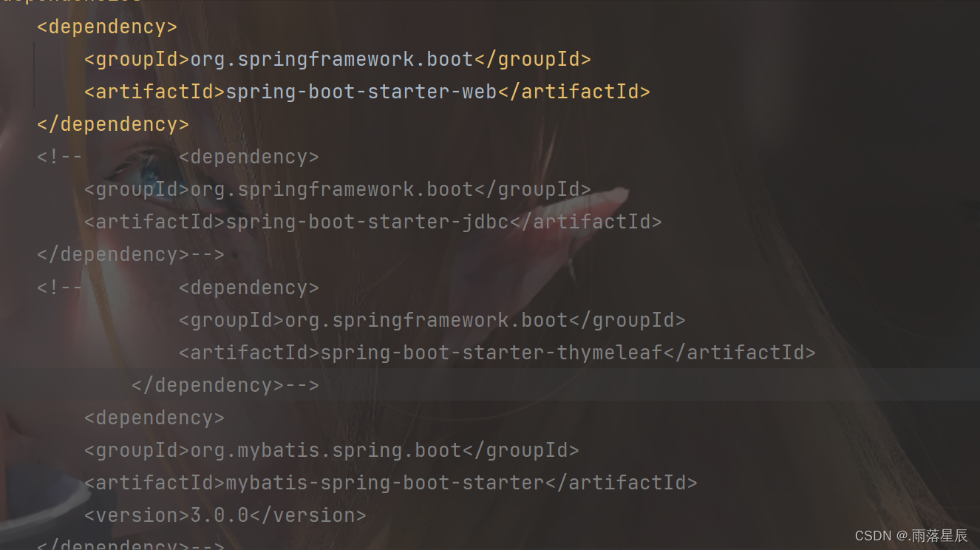Screen dimensions: 980x550
Task: Click groupId line above spring-boot-starter-thymeleaf
Action: (432, 320)
